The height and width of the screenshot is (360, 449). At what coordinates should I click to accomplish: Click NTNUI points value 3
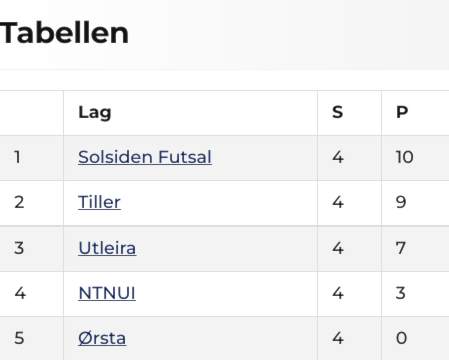point(401,293)
